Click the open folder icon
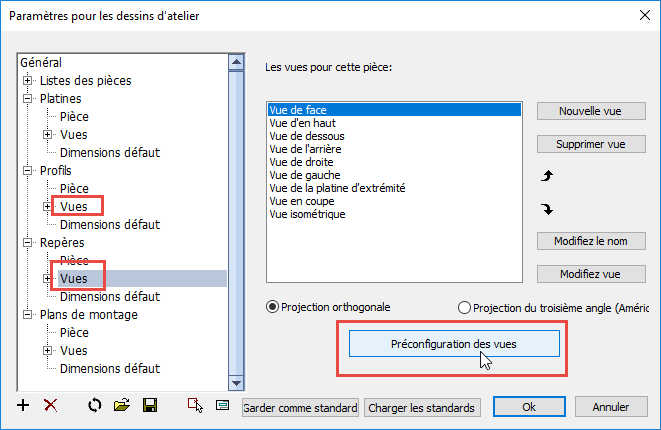The height and width of the screenshot is (430, 661). pos(122,406)
